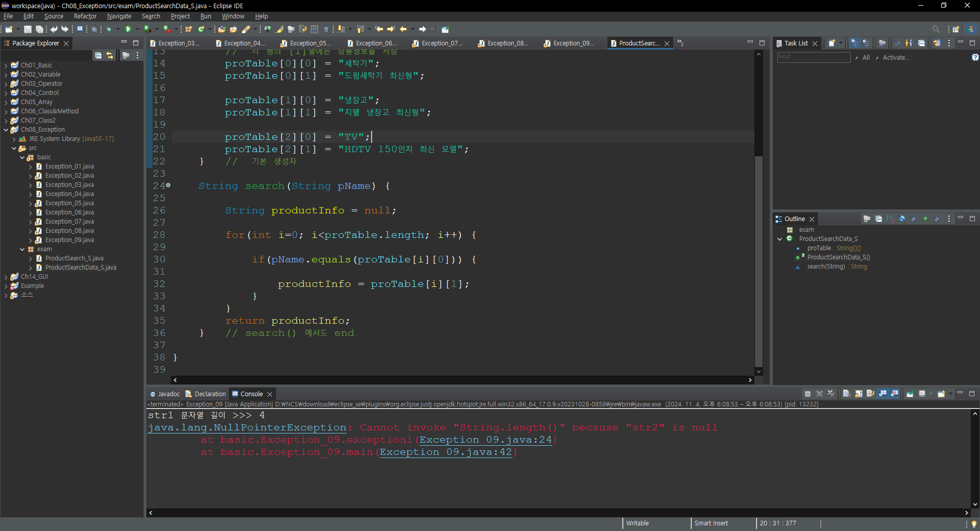
Task: Open the Source menu
Action: pyautogui.click(x=54, y=16)
